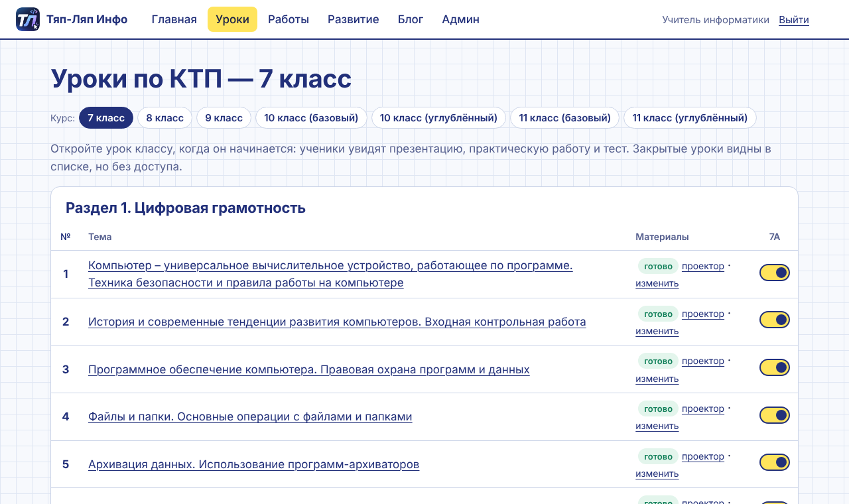The width and height of the screenshot is (849, 504).
Task: Open lesson Файлы и папки
Action: pos(250,416)
